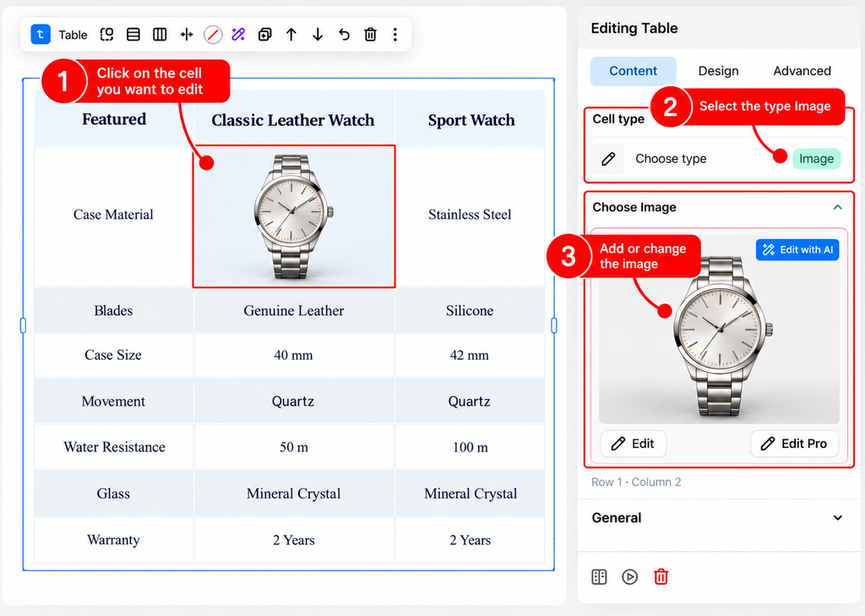Select the "Silicone" table cell
865x616 pixels.
[x=470, y=311]
